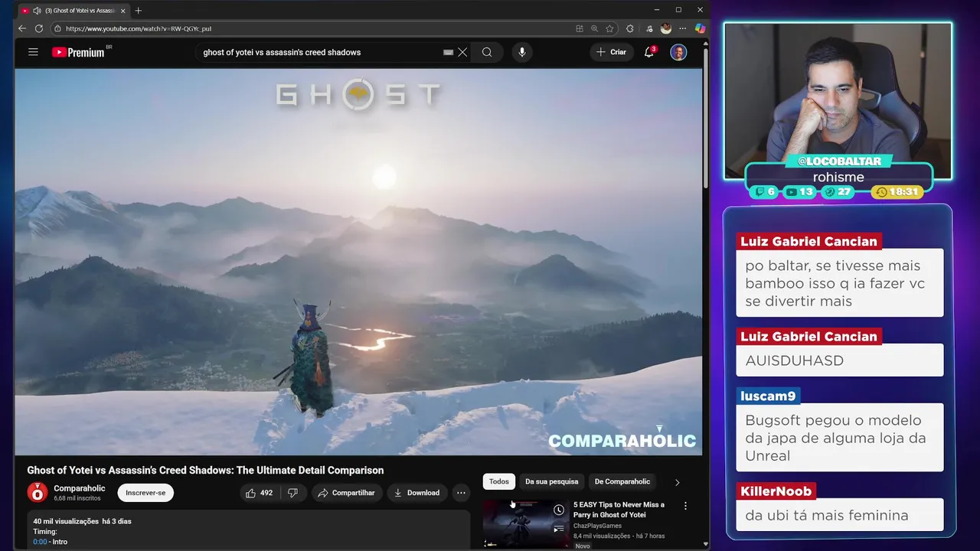The width and height of the screenshot is (980, 551).
Task: Click the Download button
Action: (x=416, y=493)
